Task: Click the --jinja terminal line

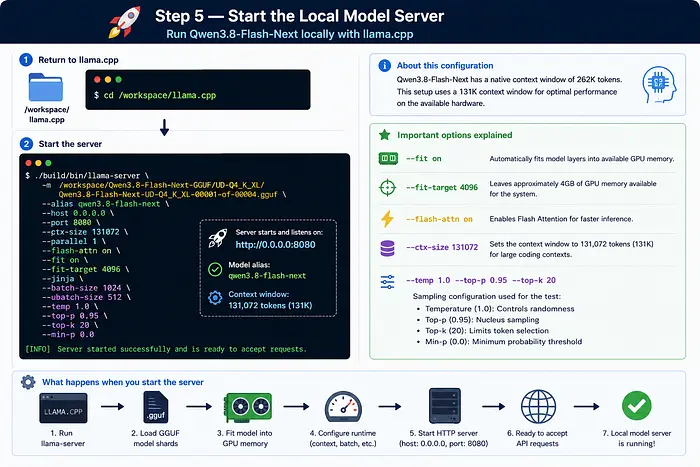Action: [62, 279]
